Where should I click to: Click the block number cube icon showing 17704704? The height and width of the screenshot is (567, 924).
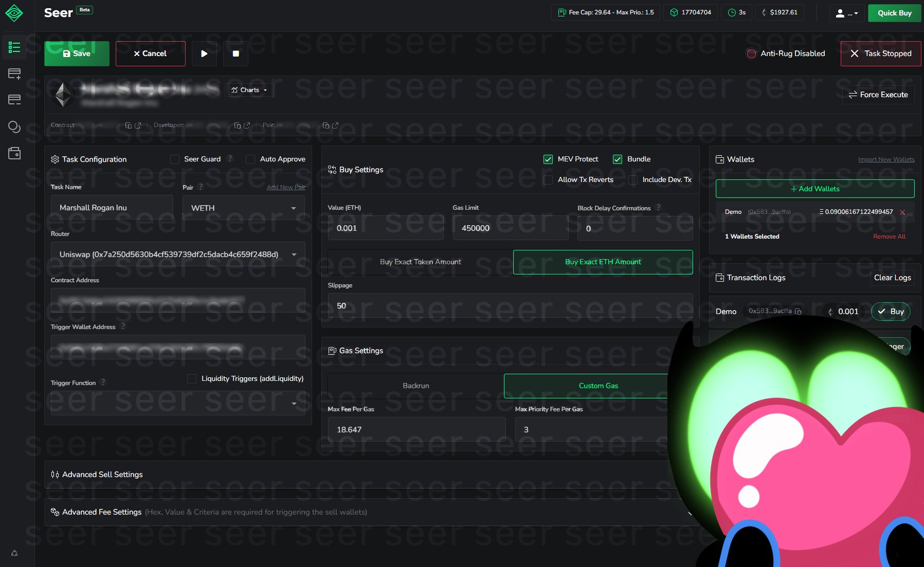click(674, 12)
